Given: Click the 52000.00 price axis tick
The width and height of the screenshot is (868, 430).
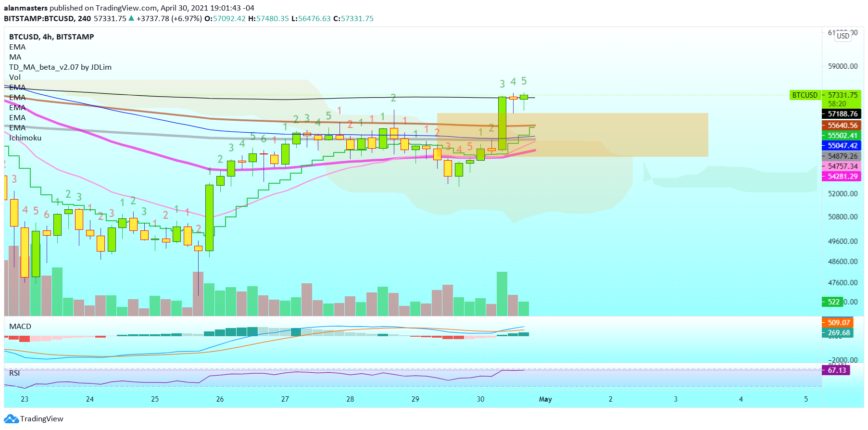Looking at the screenshot, I should (843, 193).
